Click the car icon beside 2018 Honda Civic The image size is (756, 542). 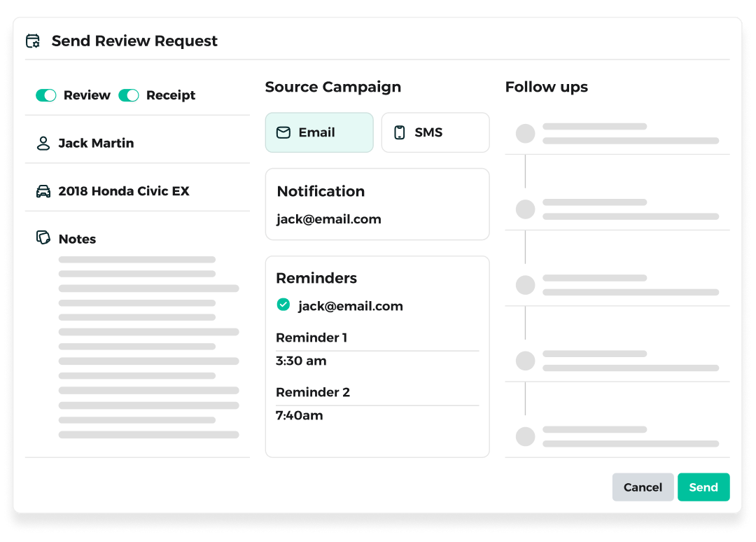(43, 191)
